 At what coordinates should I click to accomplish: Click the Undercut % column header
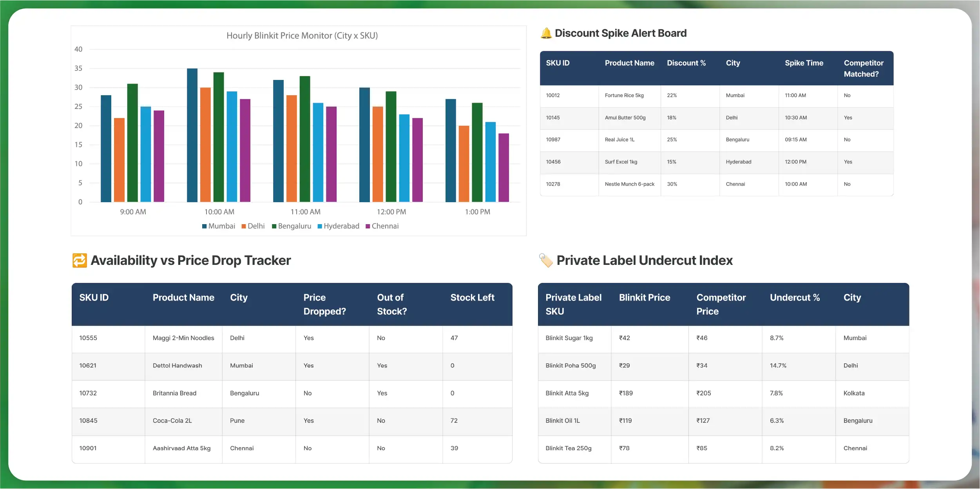pyautogui.click(x=795, y=298)
